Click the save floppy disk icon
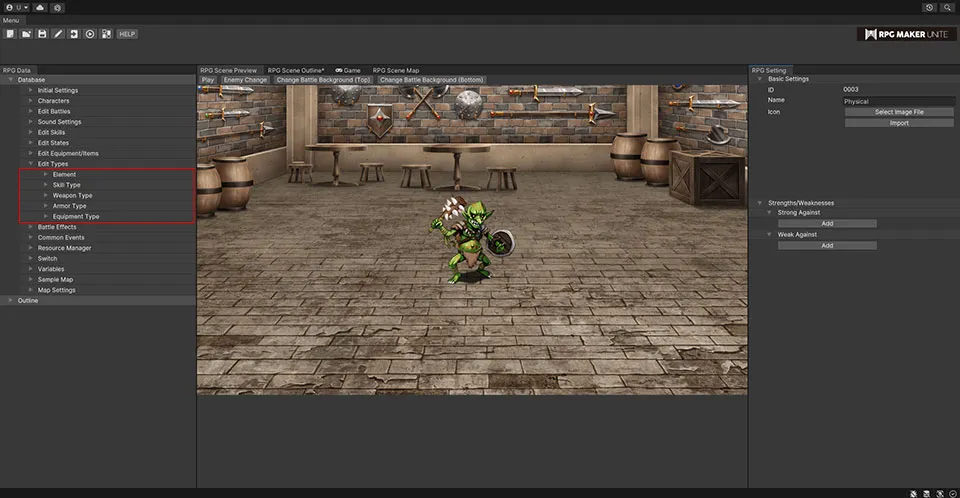The height and width of the screenshot is (498, 960). click(42, 34)
